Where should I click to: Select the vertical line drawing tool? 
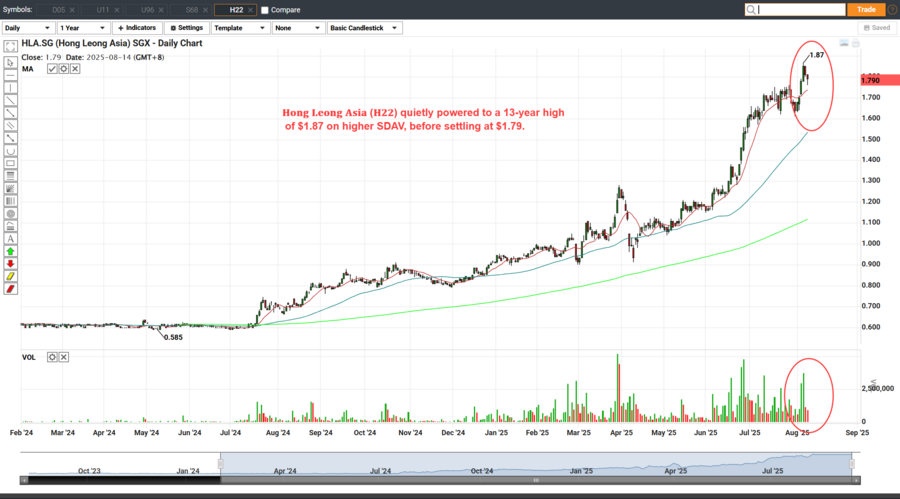[10, 88]
